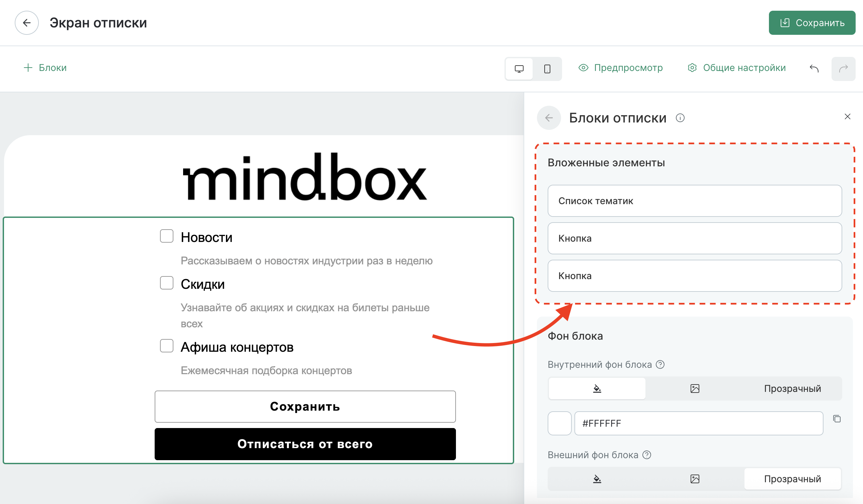The width and height of the screenshot is (863, 504).
Task: Select image fill for внешний фон блока
Action: (x=695, y=479)
